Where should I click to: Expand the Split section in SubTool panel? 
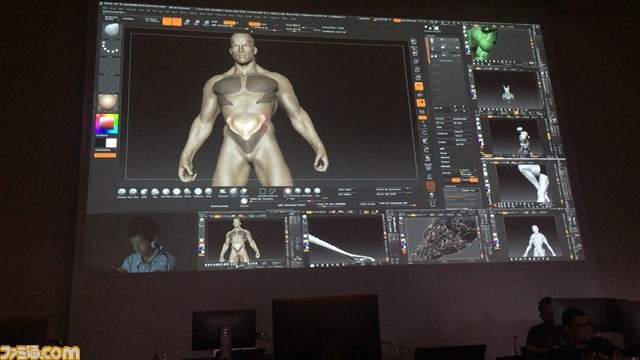point(442,149)
